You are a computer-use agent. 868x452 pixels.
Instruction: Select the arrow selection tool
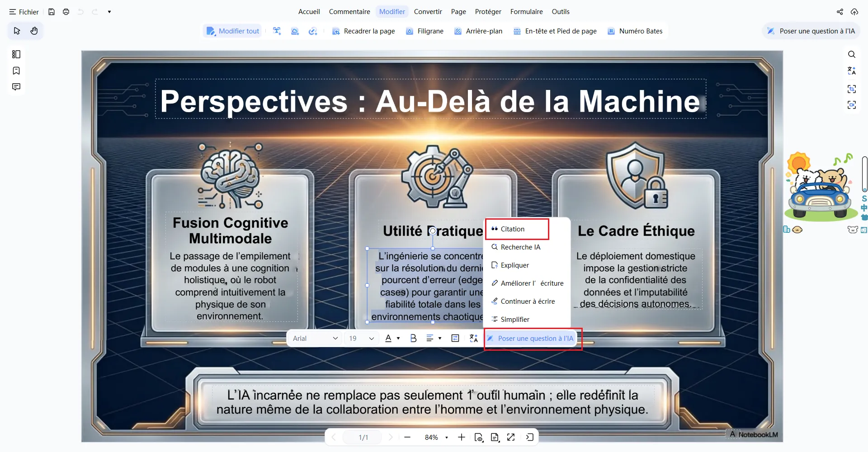pyautogui.click(x=17, y=31)
